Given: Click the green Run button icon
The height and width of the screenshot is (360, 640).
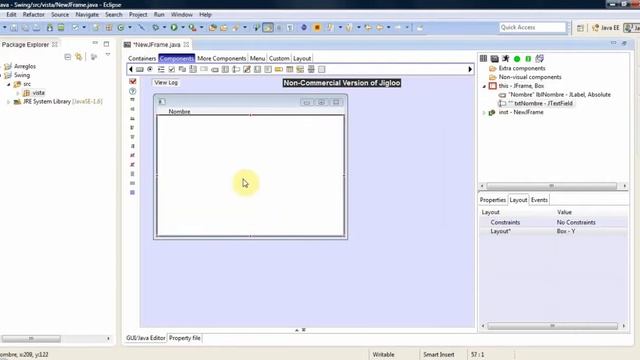Looking at the screenshot, I should click(x=174, y=27).
